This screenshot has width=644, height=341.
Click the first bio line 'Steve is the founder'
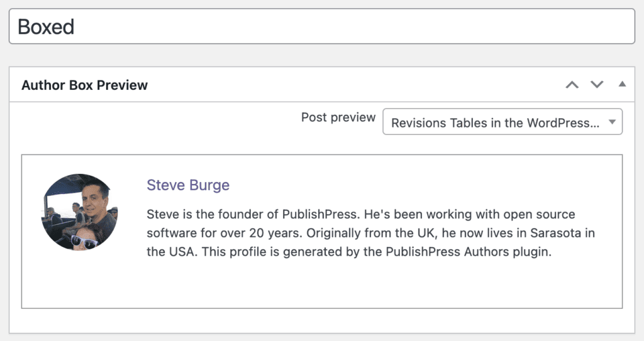[208, 215]
